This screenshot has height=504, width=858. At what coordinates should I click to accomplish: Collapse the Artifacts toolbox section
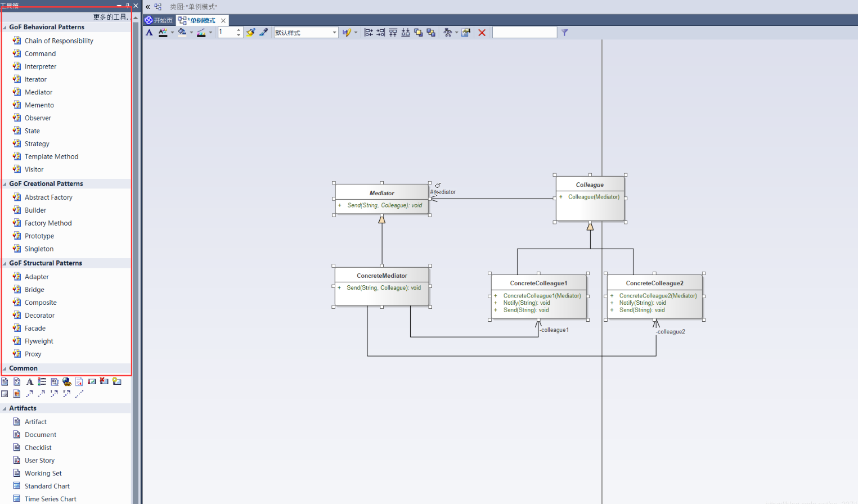5,408
